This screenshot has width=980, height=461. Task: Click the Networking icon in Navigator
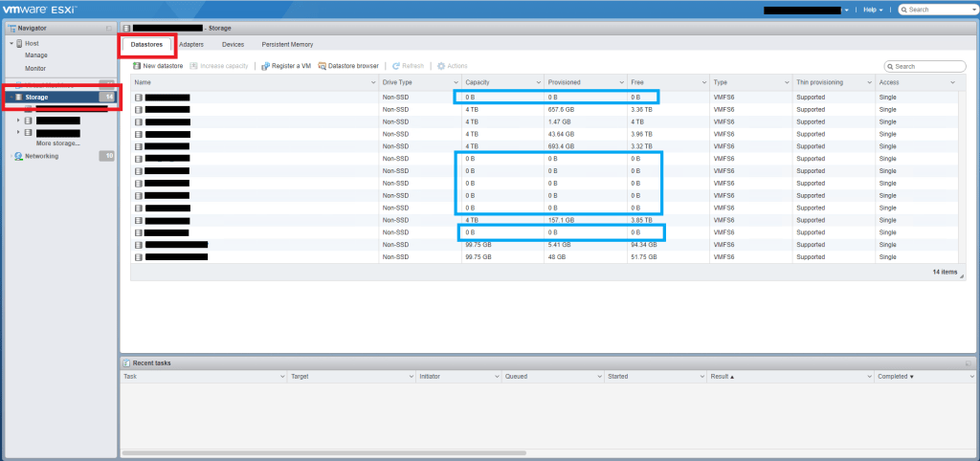19,156
